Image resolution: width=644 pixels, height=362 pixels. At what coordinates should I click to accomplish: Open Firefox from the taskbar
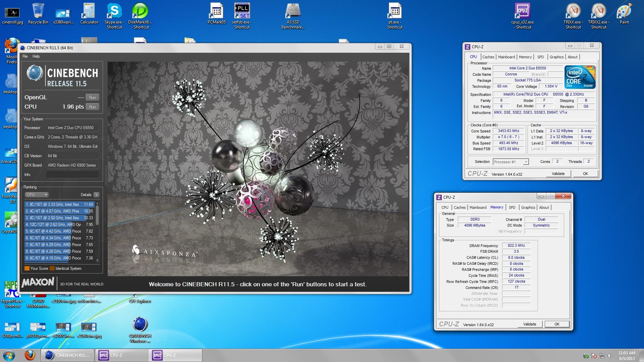coord(30,355)
